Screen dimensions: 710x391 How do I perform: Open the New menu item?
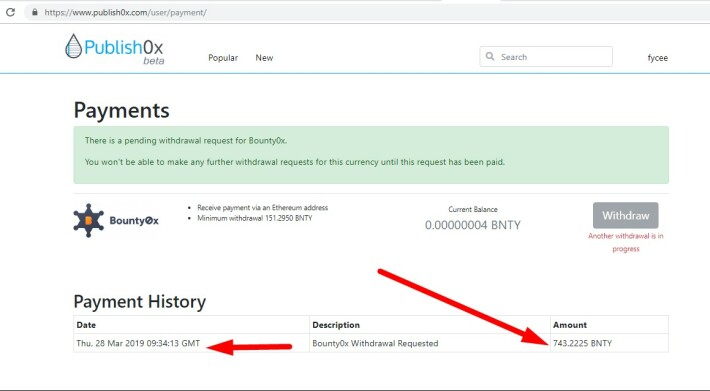[x=264, y=58]
